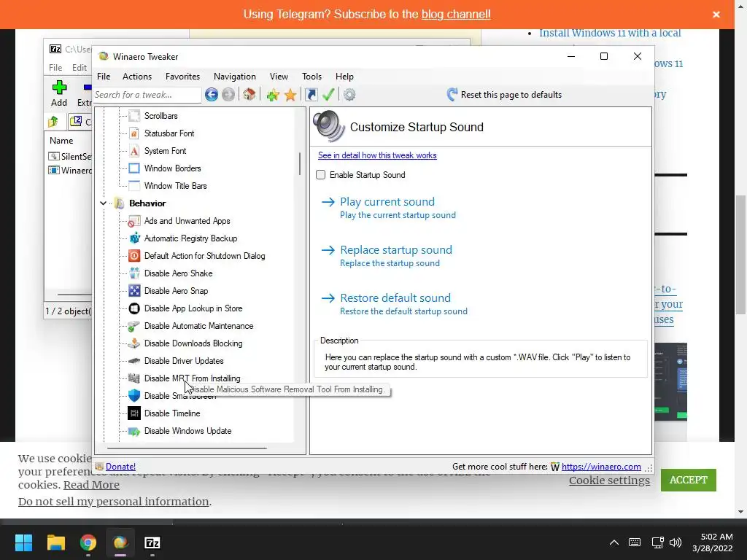Viewport: 747px width, 560px height.
Task: Click the tree panel vertical scrollbar thumb
Action: (x=300, y=163)
